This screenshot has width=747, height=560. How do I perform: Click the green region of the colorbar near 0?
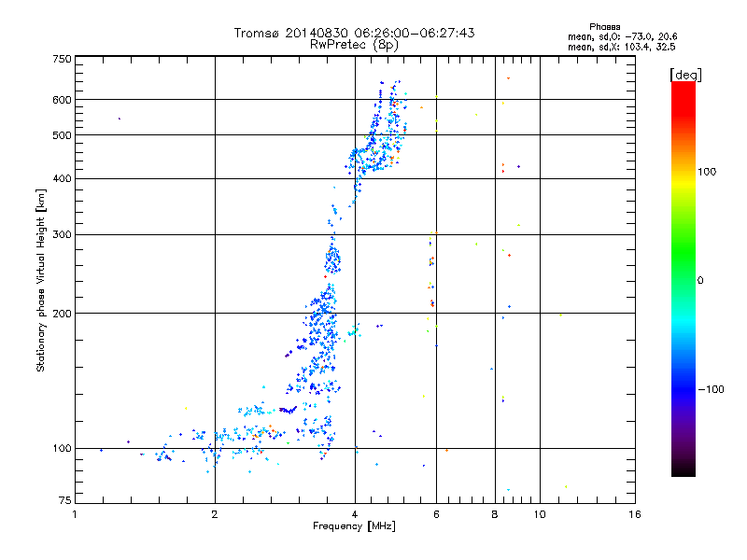[x=684, y=267]
